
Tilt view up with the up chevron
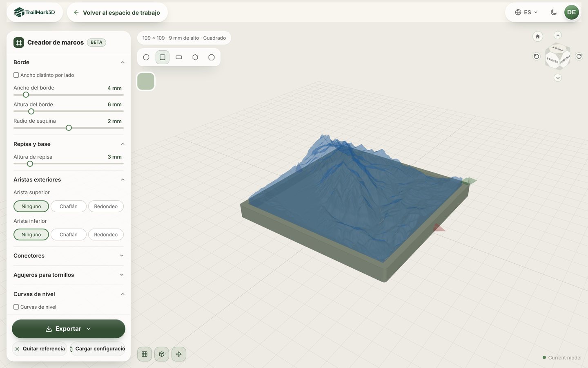pyautogui.click(x=558, y=35)
